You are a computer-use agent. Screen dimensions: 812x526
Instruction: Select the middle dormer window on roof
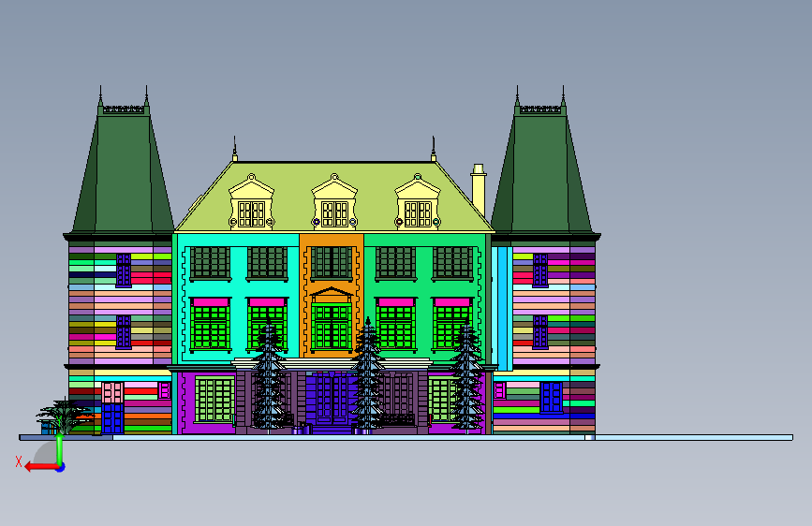pyautogui.click(x=334, y=202)
